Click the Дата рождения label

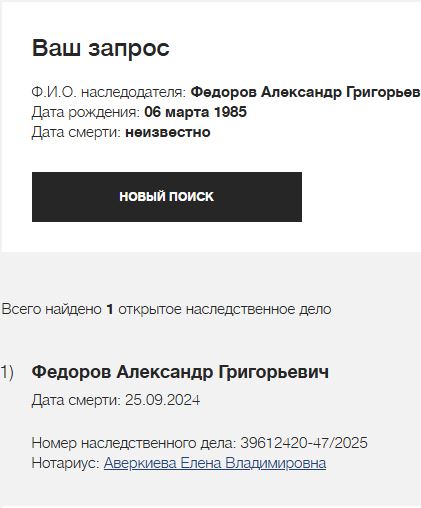pos(86,112)
